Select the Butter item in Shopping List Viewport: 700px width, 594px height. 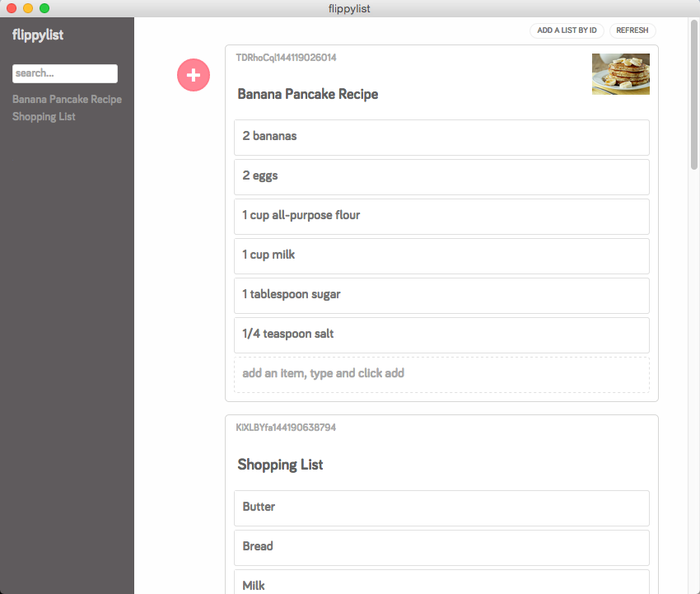(x=441, y=507)
